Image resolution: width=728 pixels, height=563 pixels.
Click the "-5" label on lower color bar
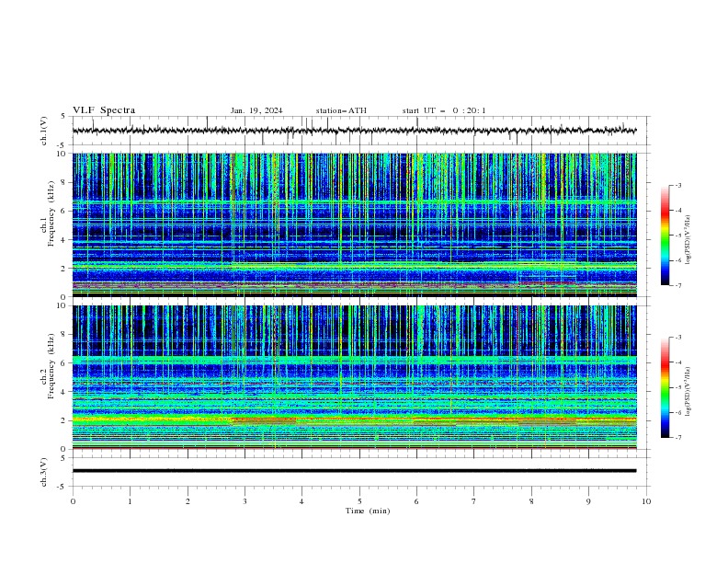[678, 387]
